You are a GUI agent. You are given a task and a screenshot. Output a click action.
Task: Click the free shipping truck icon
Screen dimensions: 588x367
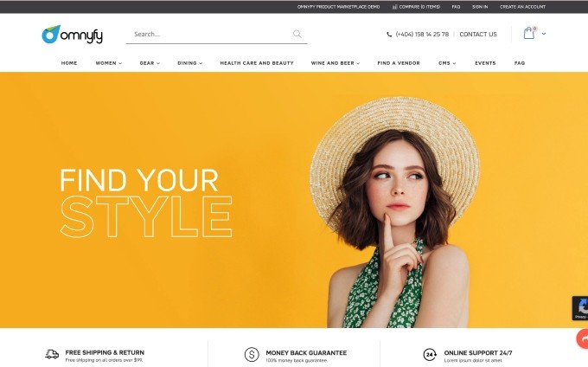pyautogui.click(x=52, y=354)
